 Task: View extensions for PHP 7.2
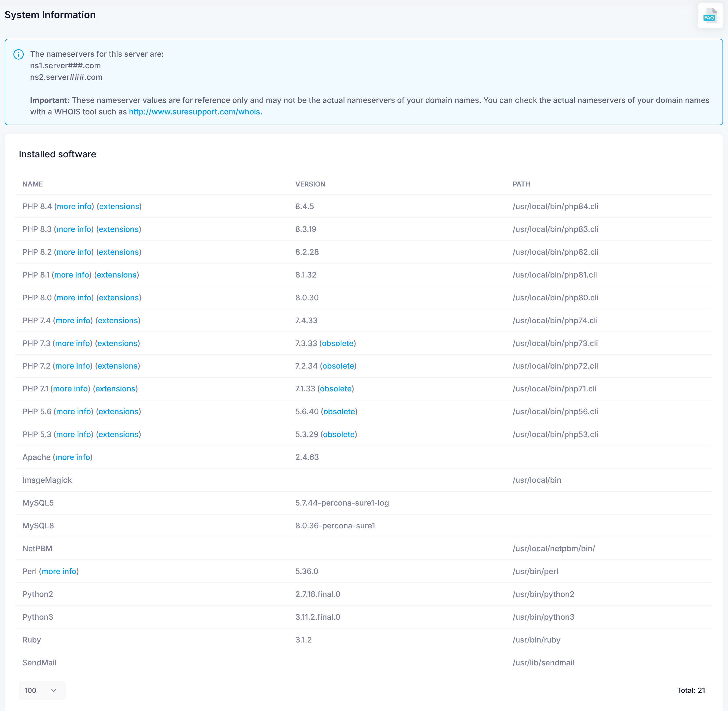tap(118, 366)
